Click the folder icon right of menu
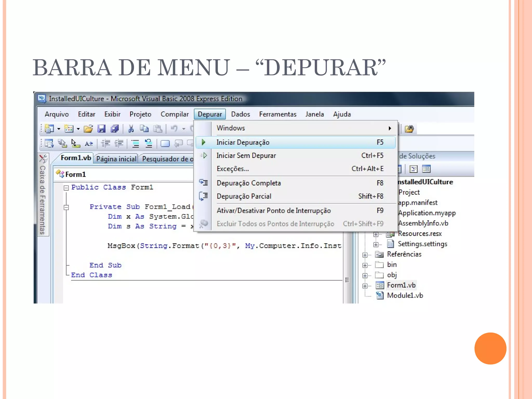Screen dimensions: 532x399 pos(409,129)
